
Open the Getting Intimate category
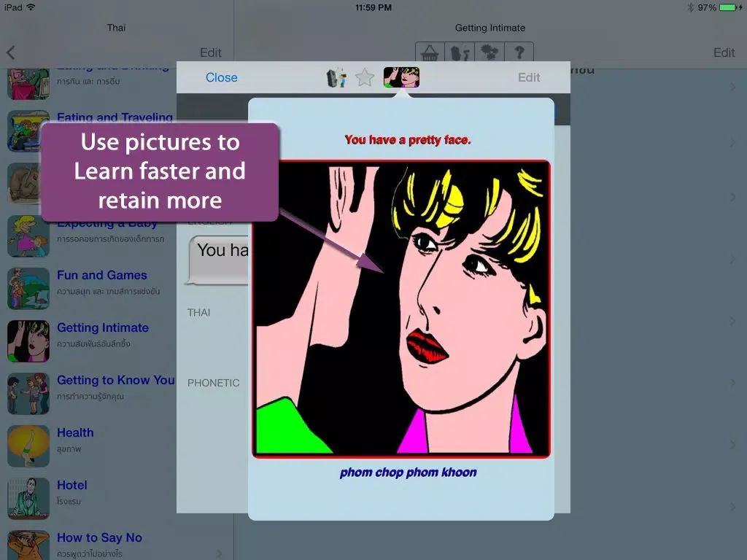click(117, 341)
